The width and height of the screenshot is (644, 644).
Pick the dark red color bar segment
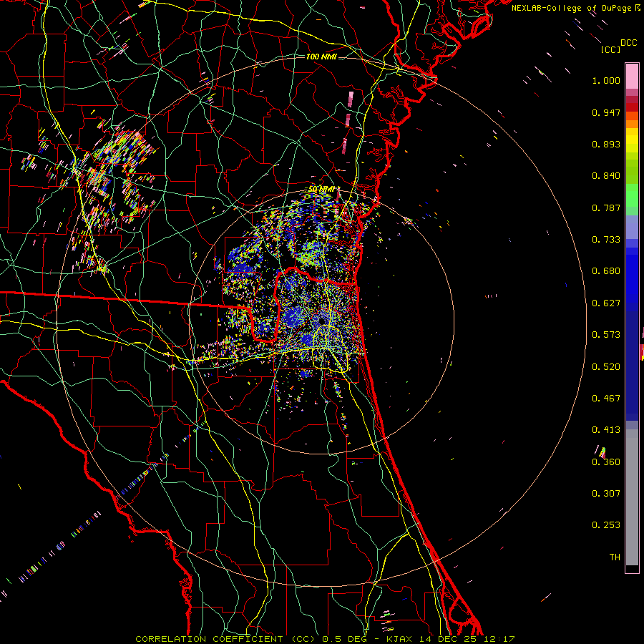coord(632,106)
